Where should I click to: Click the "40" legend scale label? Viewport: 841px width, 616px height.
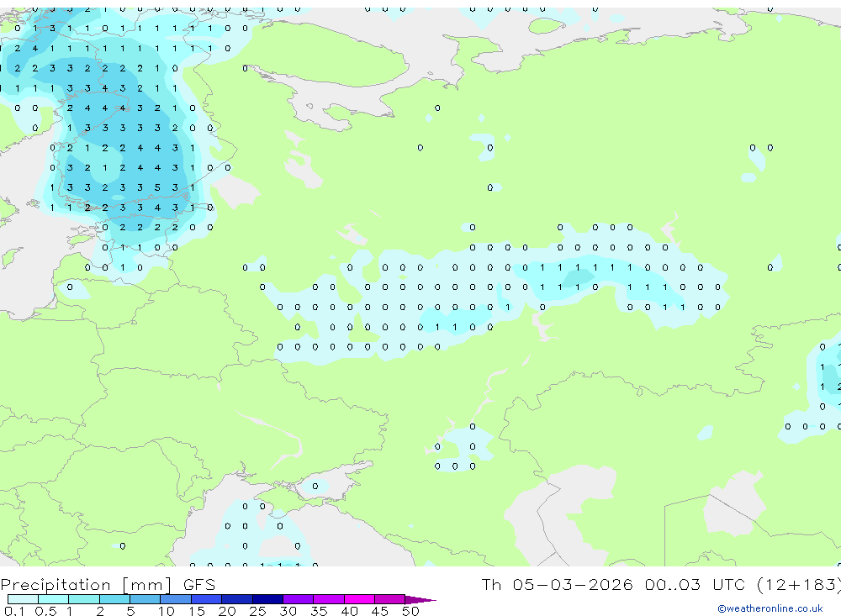click(350, 611)
